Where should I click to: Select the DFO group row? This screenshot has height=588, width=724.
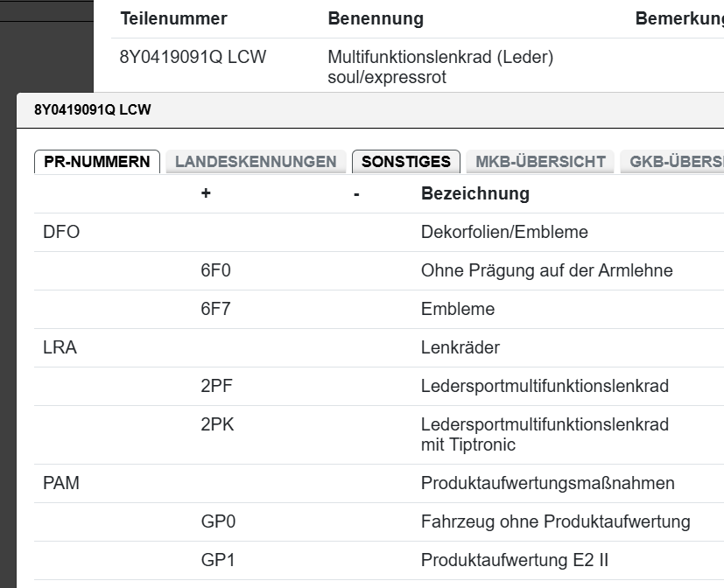[x=61, y=232]
